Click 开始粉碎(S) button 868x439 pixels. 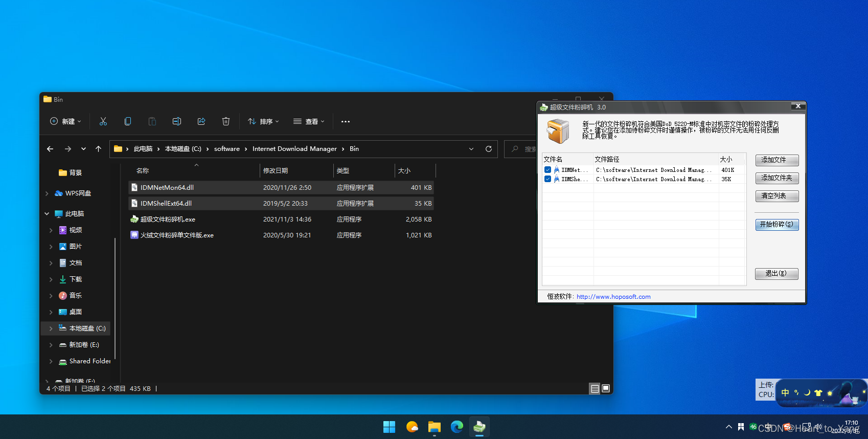pyautogui.click(x=777, y=225)
